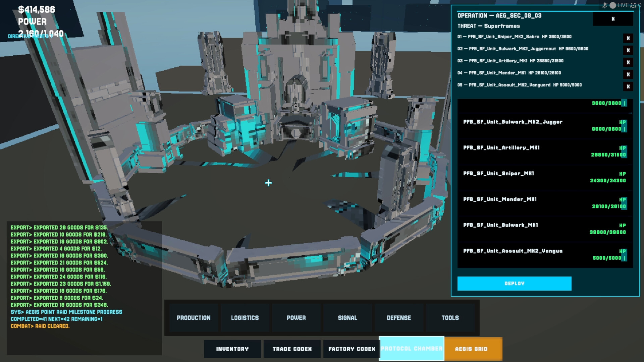
Task: Open the Inventory screen
Action: coord(232,349)
